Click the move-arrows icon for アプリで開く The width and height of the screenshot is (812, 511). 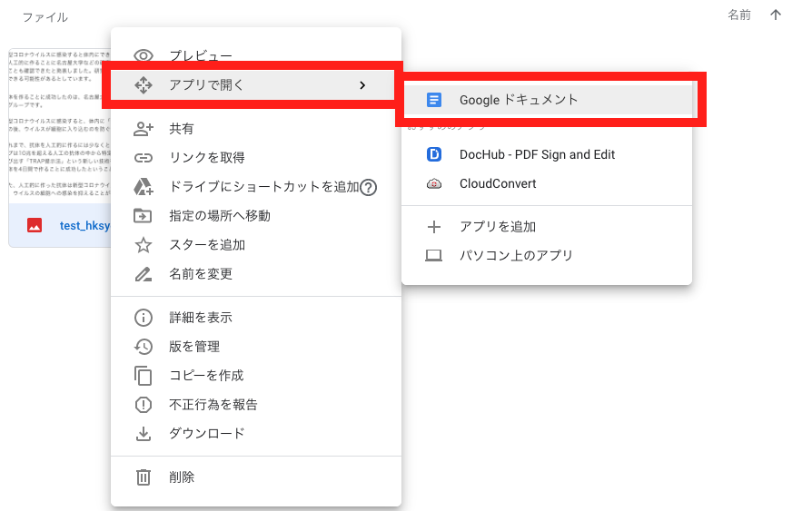(x=144, y=85)
